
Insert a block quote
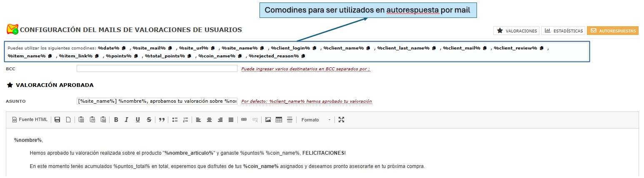pyautogui.click(x=162, y=120)
